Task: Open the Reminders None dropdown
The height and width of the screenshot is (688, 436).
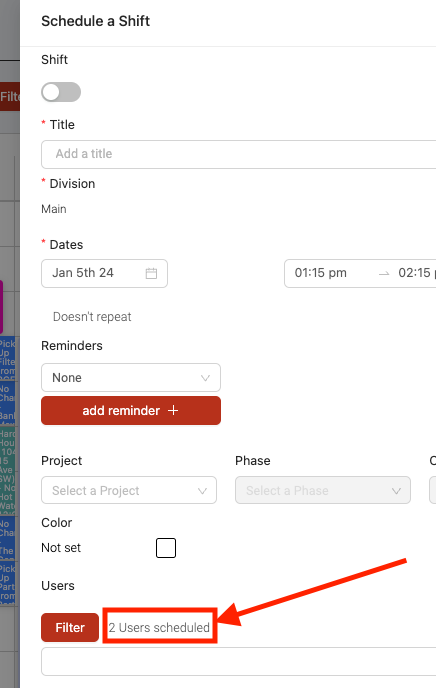Action: [x=131, y=377]
